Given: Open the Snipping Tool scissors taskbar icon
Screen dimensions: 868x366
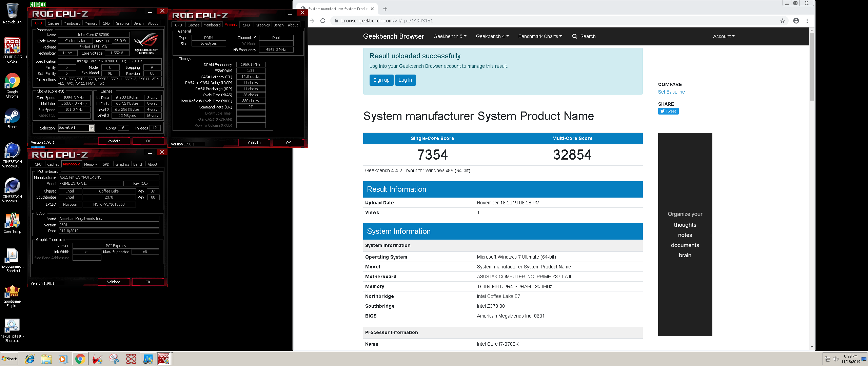Looking at the screenshot, I should pyautogui.click(x=114, y=359).
